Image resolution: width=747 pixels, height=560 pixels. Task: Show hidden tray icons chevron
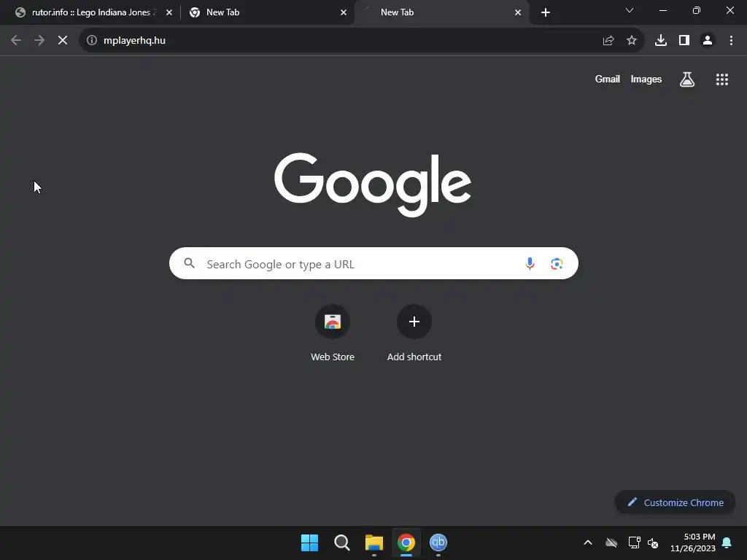[588, 542]
